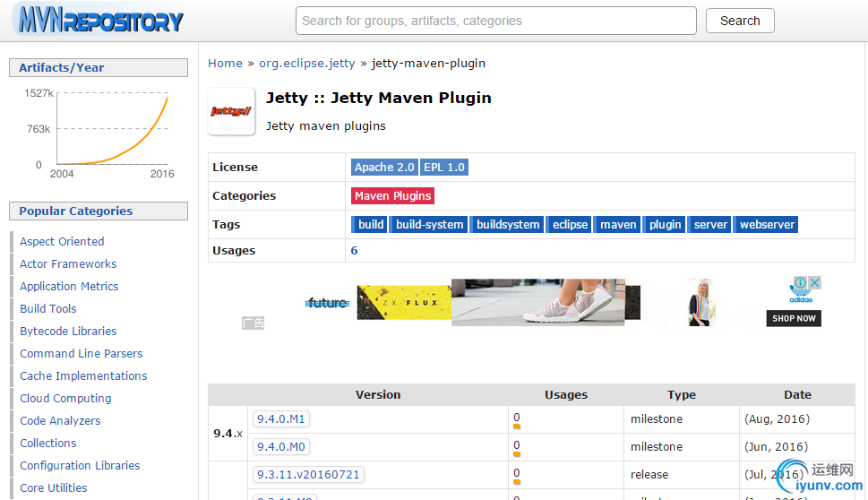The image size is (868, 500).
Task: Select the build-system tag
Action: coord(429,224)
